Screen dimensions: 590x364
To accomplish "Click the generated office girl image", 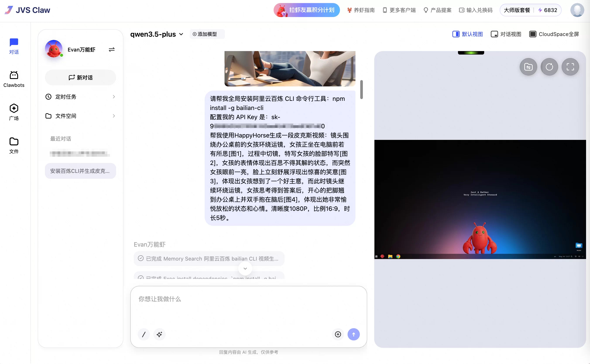I will click(x=290, y=69).
